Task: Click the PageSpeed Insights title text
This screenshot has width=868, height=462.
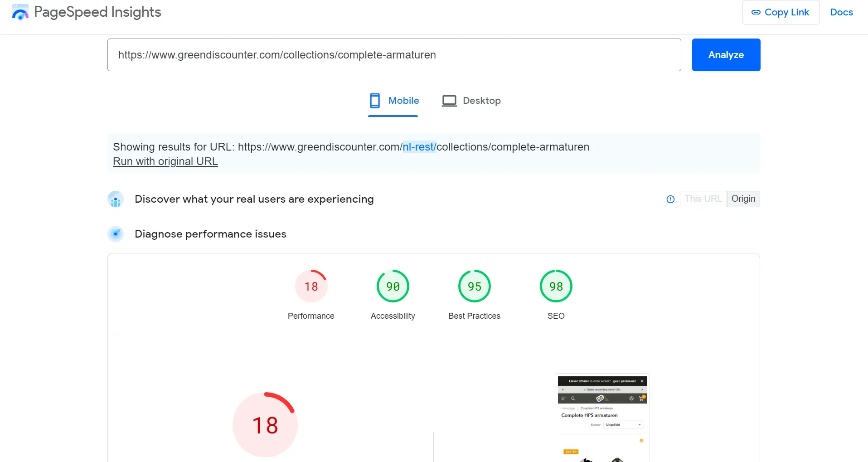Action: point(97,12)
